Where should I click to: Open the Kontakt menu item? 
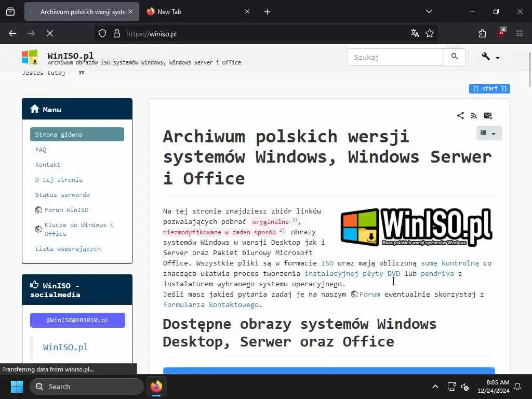(x=48, y=165)
